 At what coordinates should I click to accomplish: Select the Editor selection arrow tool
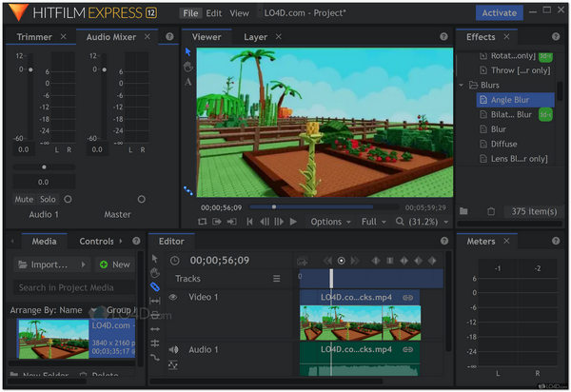pyautogui.click(x=155, y=259)
